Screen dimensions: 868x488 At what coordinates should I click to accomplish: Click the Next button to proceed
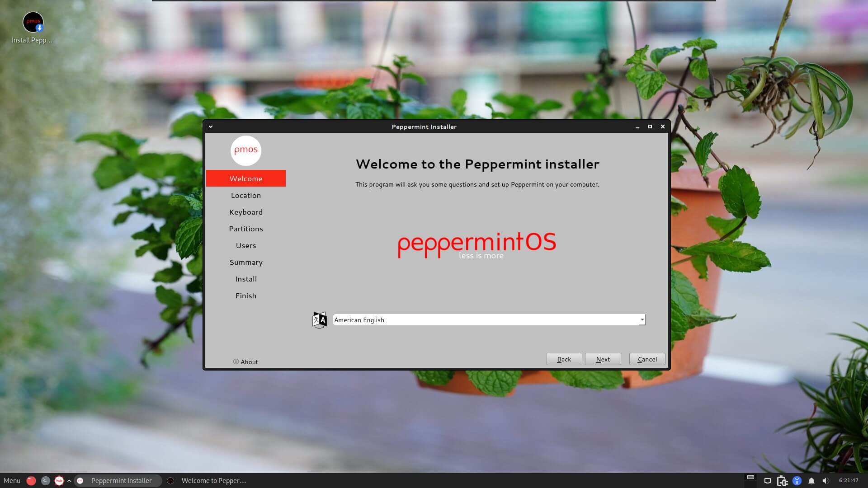[x=604, y=359]
